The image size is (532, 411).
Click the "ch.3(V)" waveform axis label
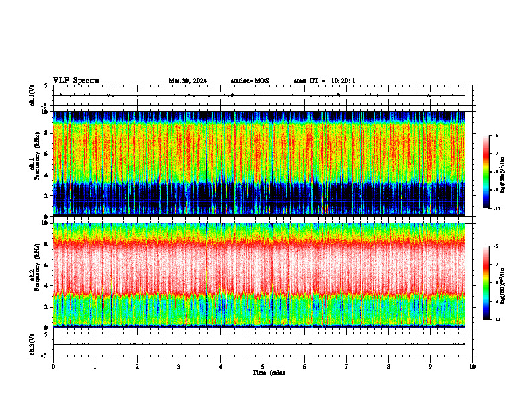tap(32, 345)
